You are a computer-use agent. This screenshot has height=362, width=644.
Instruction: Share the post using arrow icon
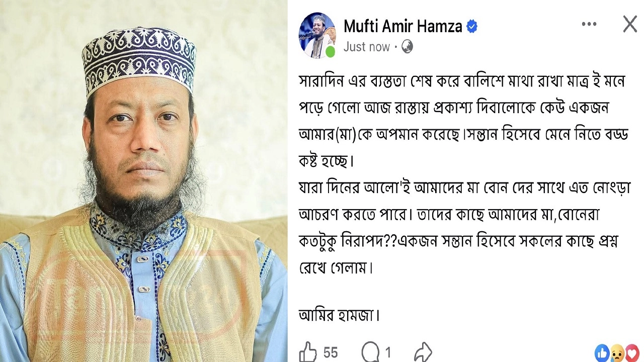point(423,352)
